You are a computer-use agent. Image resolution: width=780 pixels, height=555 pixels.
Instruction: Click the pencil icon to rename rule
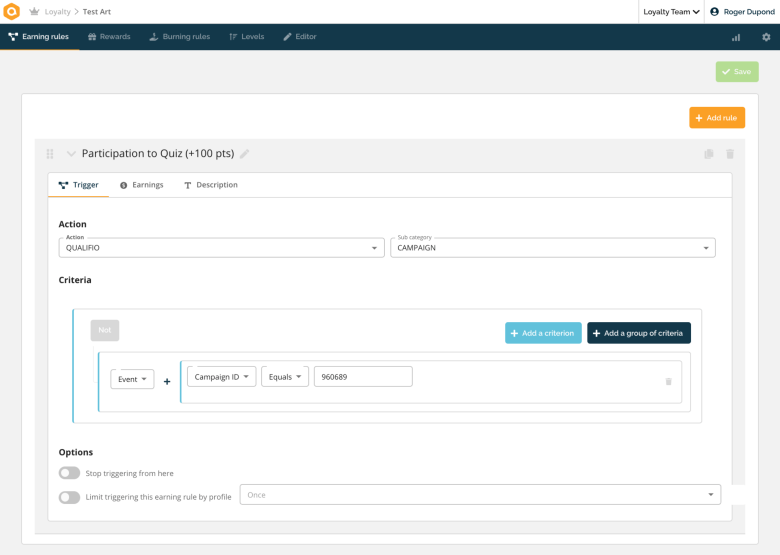click(245, 154)
